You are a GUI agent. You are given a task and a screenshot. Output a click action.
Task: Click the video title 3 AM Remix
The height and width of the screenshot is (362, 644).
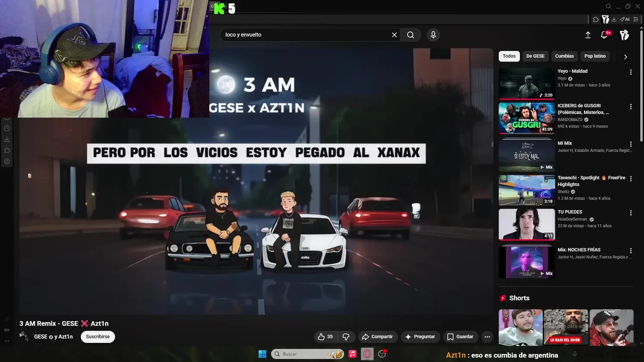64,323
